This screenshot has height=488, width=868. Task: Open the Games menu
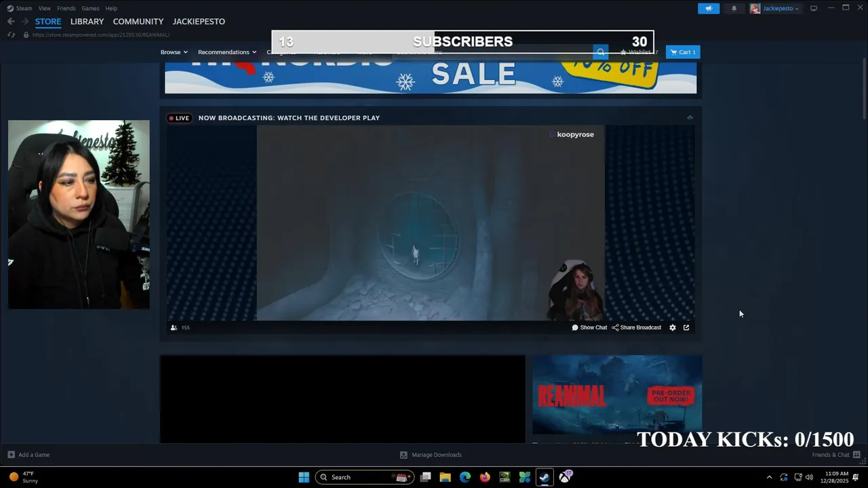coord(90,8)
